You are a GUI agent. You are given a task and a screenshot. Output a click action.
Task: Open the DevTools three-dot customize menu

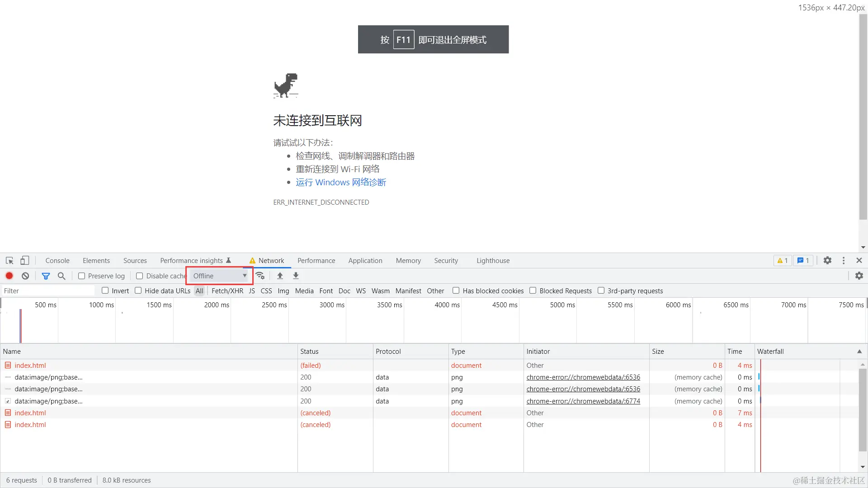843,261
